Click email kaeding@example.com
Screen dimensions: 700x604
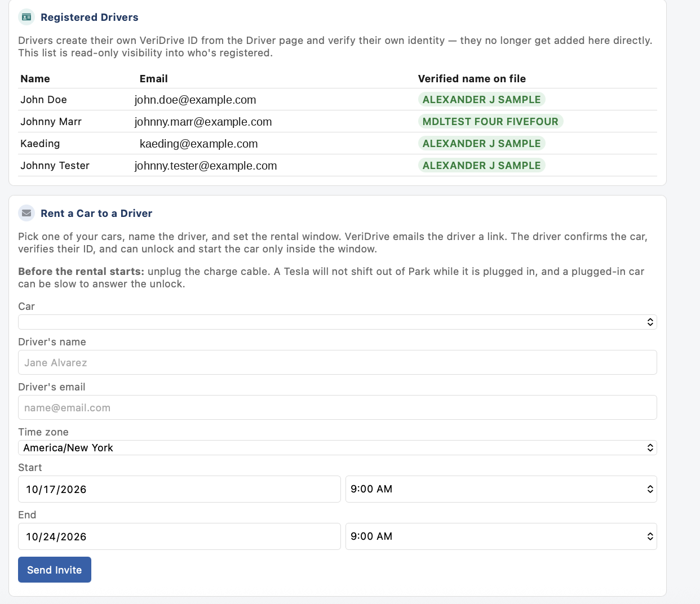coord(199,144)
